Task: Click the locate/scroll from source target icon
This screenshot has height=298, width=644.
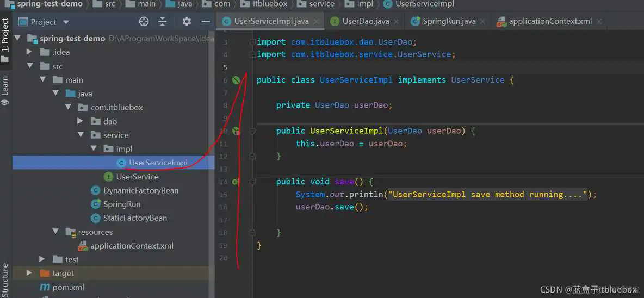Action: coord(144,22)
